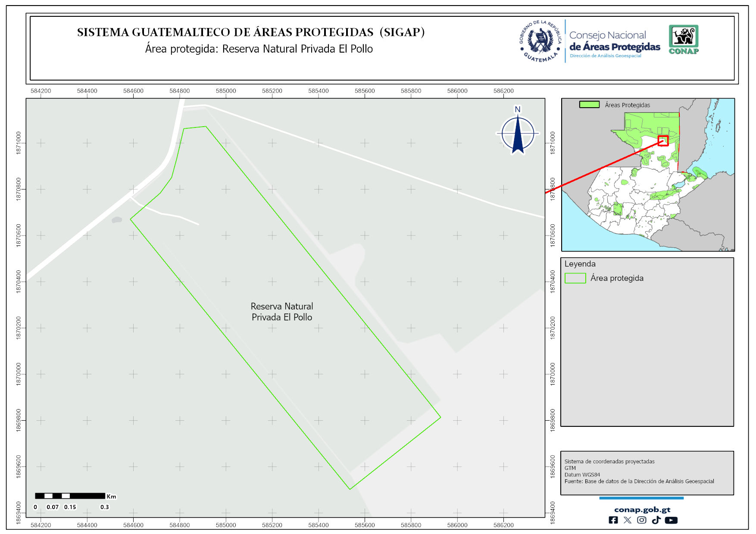Select the Gobierno de Guatemala seal
Viewport: 756px width, 534px height.
point(540,41)
